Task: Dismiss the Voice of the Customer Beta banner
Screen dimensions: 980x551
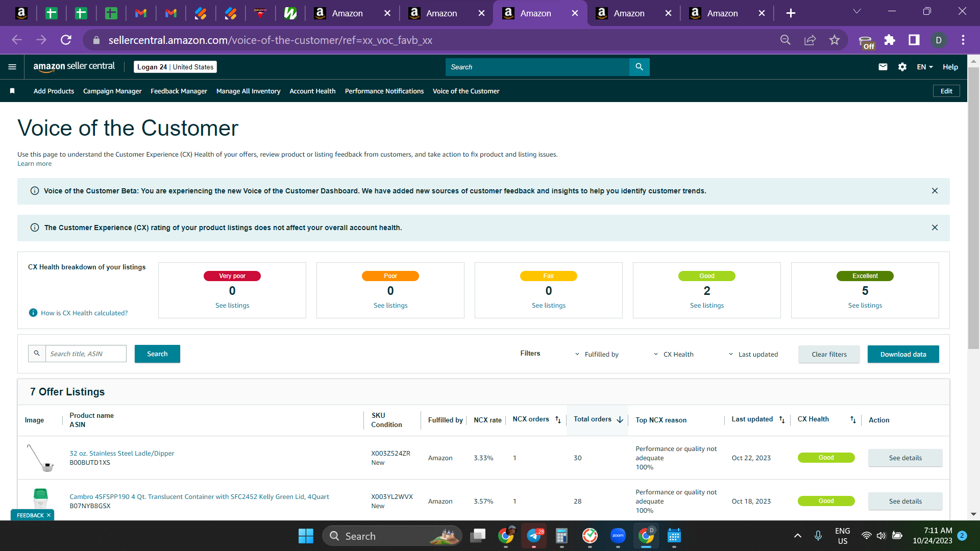Action: click(935, 191)
